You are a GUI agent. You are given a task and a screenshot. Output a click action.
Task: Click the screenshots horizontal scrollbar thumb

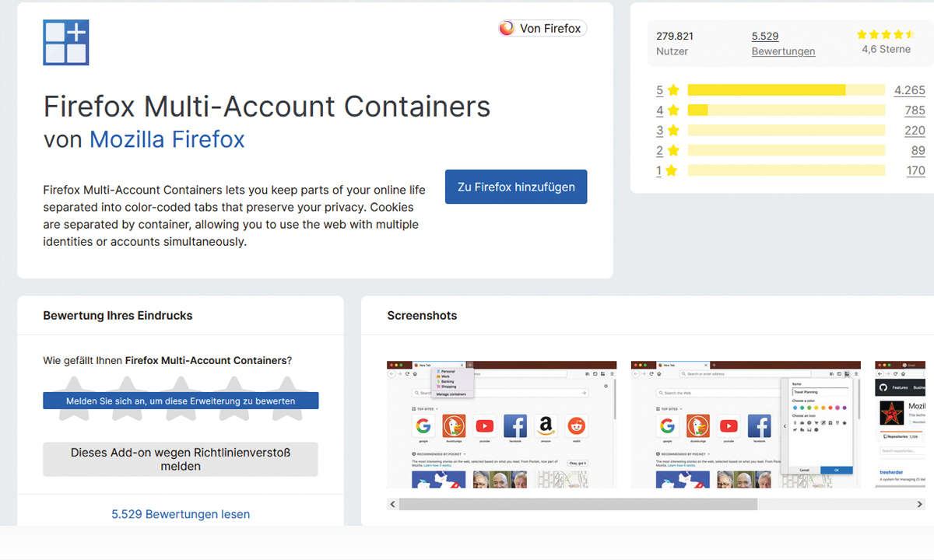click(x=578, y=504)
